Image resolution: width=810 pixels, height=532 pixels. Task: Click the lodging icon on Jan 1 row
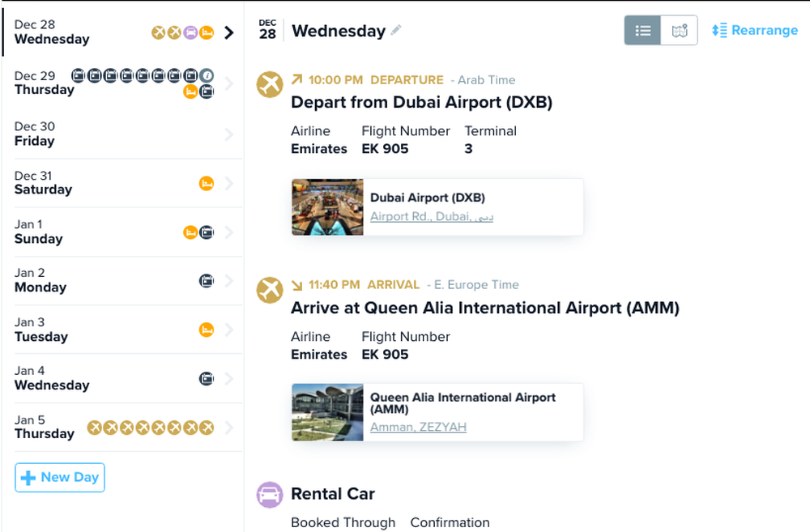190,232
